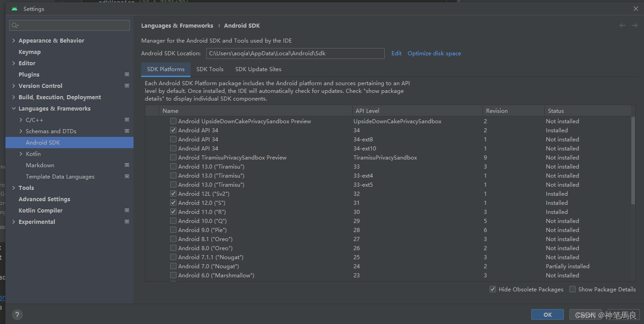This screenshot has width=644, height=324.
Task: Expand the Experimental section
Action: [14, 222]
